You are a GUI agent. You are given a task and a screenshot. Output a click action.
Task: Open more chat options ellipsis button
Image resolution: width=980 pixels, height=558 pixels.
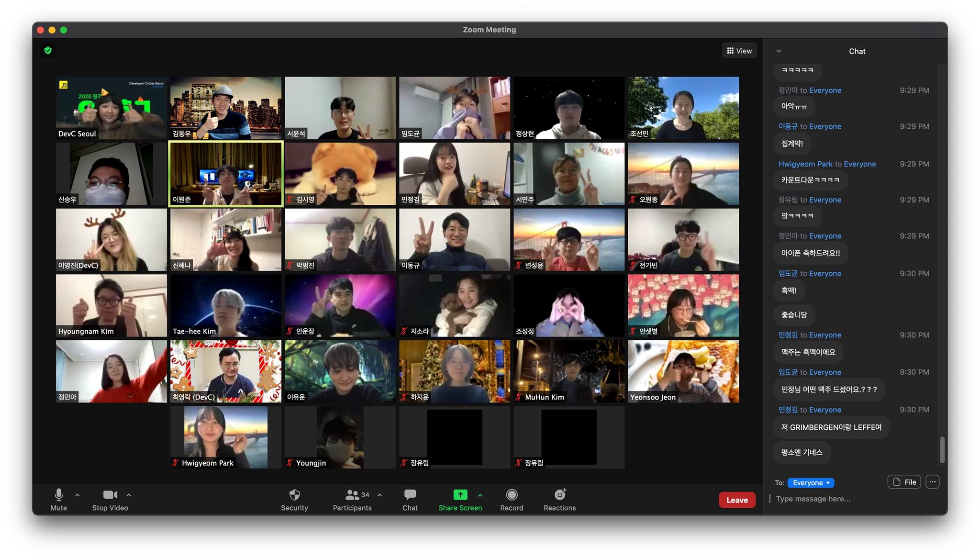(932, 482)
